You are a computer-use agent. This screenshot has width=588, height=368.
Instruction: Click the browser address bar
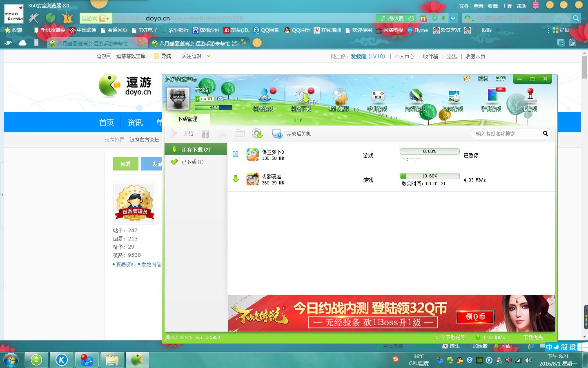click(243, 18)
